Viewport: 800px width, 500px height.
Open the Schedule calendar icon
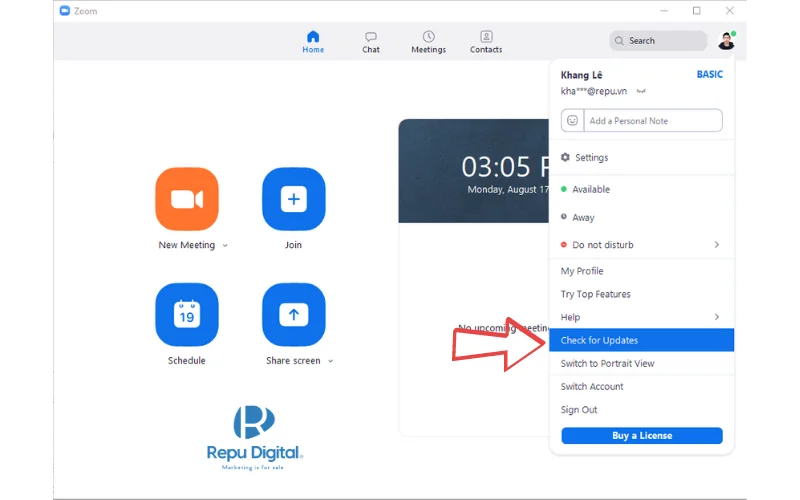coord(187,315)
